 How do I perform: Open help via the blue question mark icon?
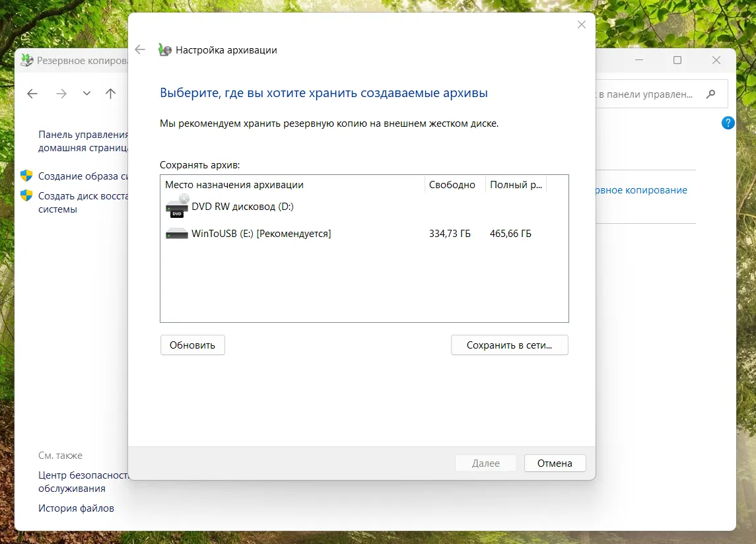(x=728, y=123)
